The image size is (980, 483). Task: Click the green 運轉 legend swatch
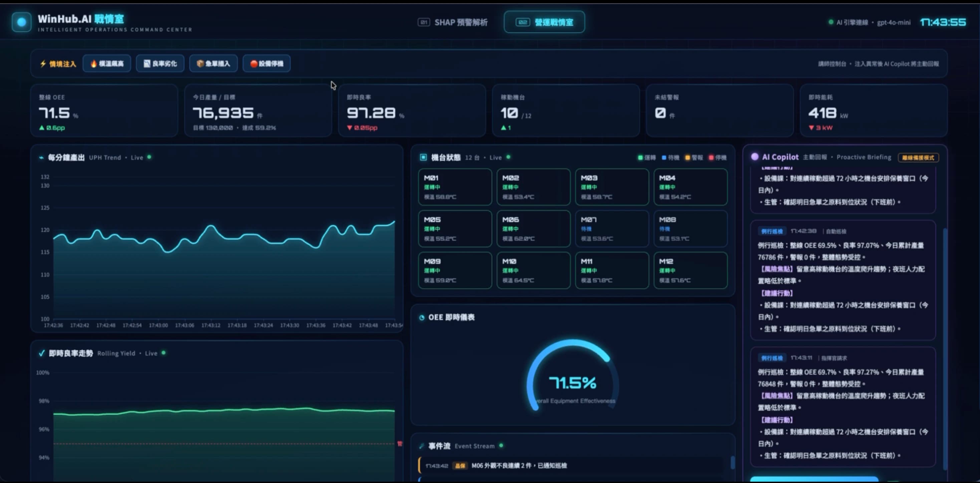[640, 158]
